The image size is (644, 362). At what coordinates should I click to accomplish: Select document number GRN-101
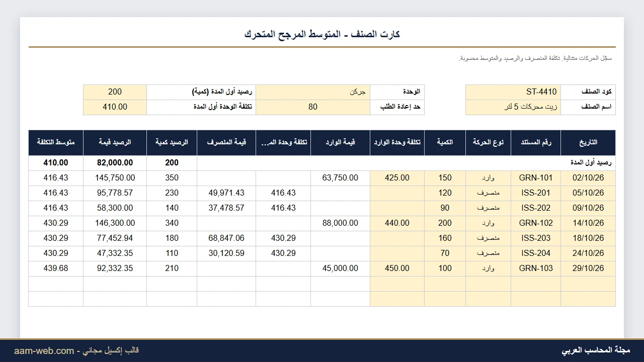[536, 178]
